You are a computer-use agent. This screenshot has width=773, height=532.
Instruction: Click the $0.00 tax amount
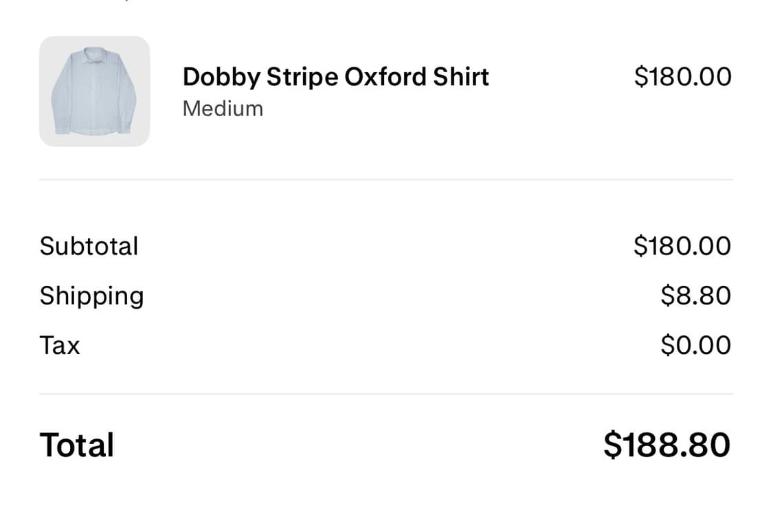coord(695,345)
